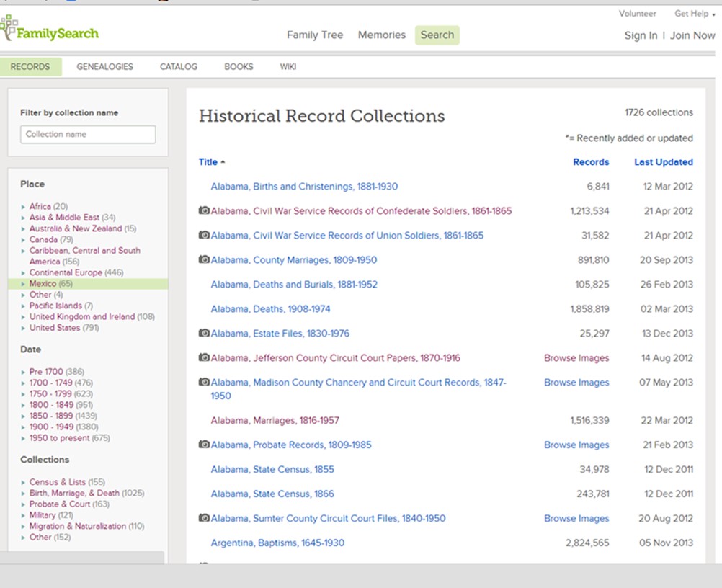Screen dimensions: 722x588
Task: Filter by Australia & New Zealand
Action: click(x=83, y=228)
